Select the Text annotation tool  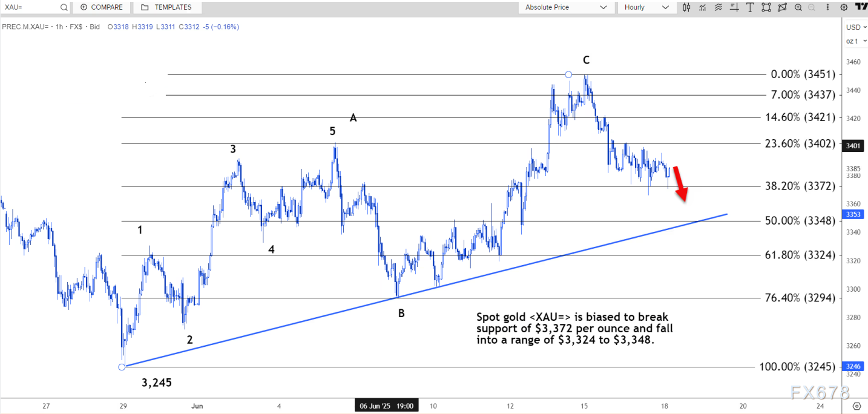pyautogui.click(x=751, y=7)
